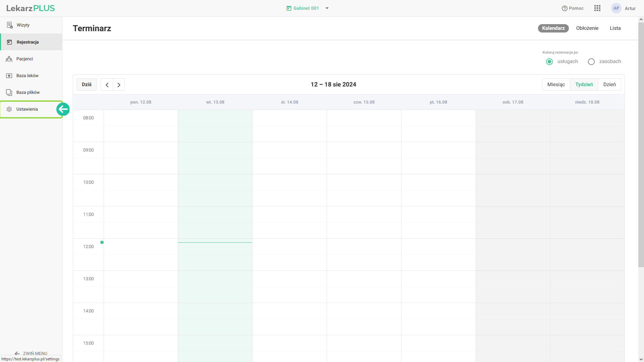Image resolution: width=644 pixels, height=362 pixels.
Task: Click the ZWIŃ MENU collapse arrow
Action: point(17,353)
